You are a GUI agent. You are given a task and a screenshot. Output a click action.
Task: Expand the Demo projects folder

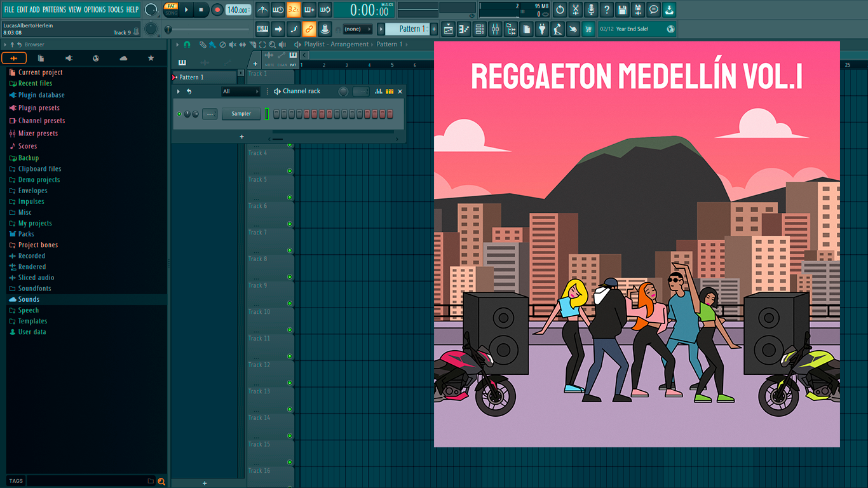tap(39, 180)
